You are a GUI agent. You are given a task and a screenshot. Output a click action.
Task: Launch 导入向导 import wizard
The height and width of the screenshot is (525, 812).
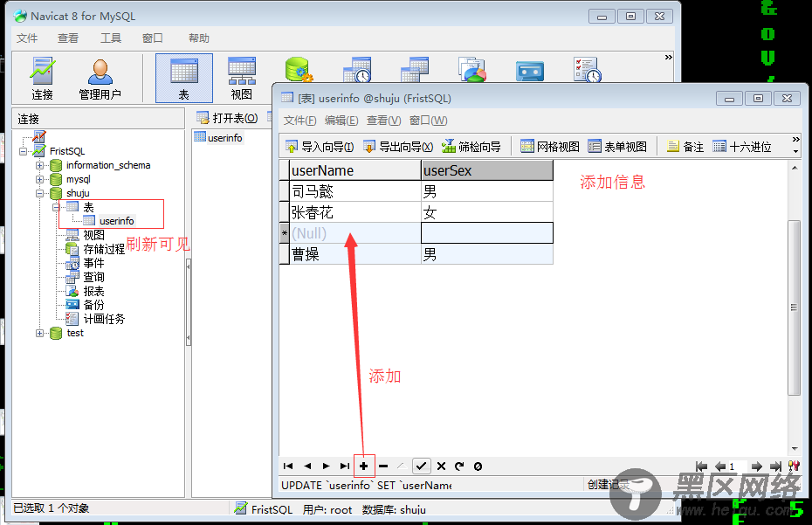(x=320, y=147)
